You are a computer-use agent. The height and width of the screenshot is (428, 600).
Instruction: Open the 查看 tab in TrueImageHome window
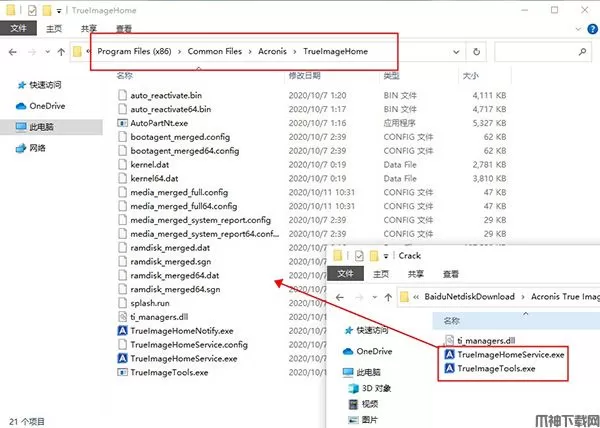(124, 29)
